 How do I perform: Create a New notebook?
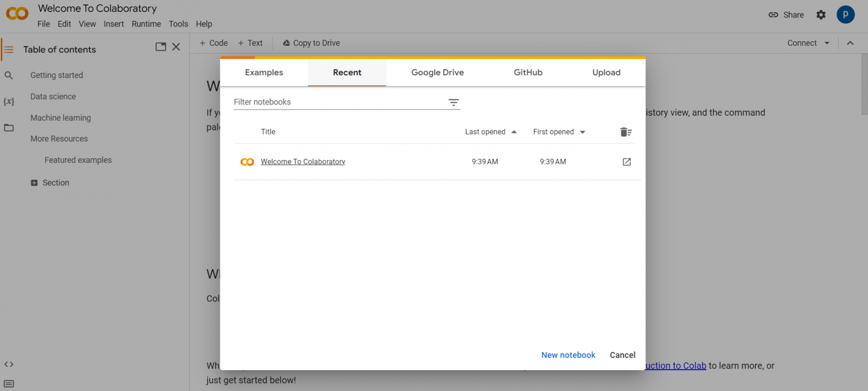tap(568, 355)
